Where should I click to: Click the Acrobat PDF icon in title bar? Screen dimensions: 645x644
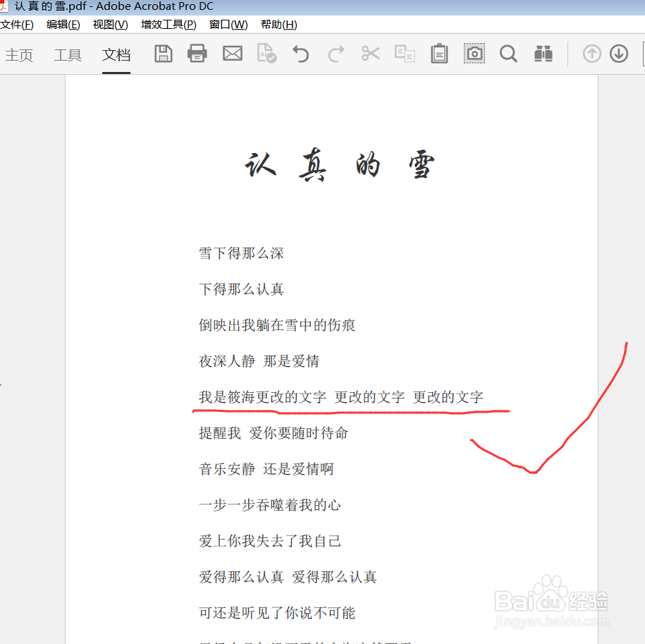[4, 6]
